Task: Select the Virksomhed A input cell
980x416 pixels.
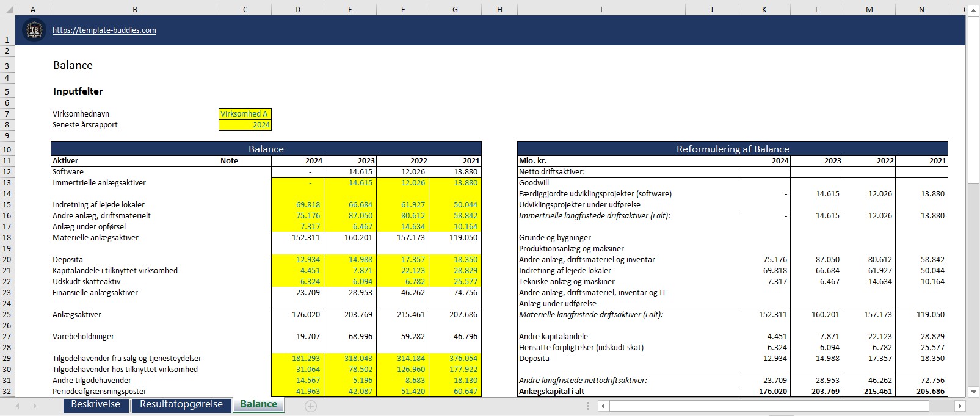Action: 245,114
